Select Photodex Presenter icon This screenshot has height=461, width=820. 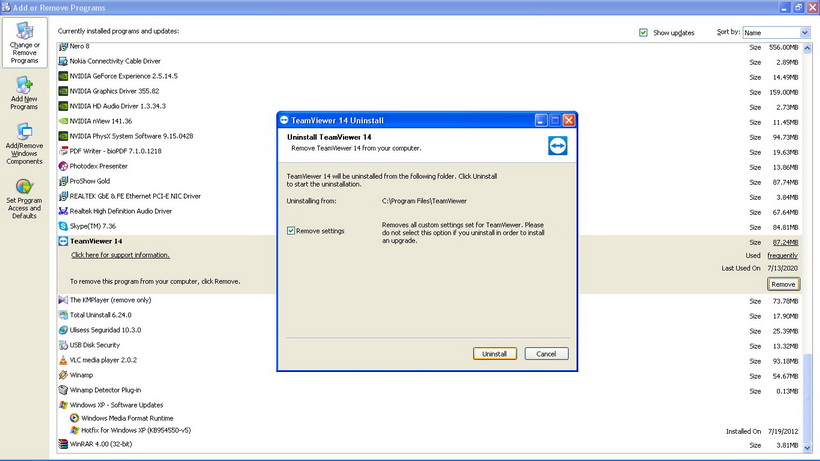pyautogui.click(x=63, y=166)
